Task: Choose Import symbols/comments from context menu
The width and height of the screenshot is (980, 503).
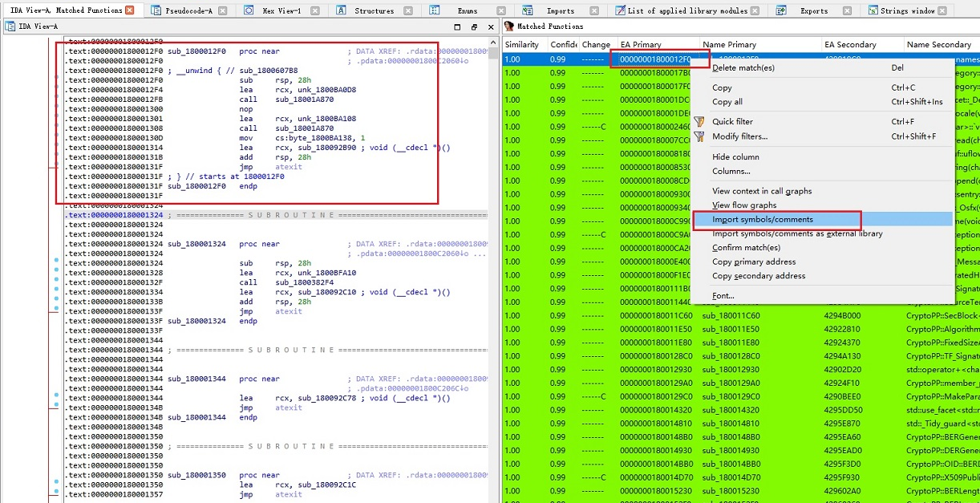Action: tap(762, 220)
